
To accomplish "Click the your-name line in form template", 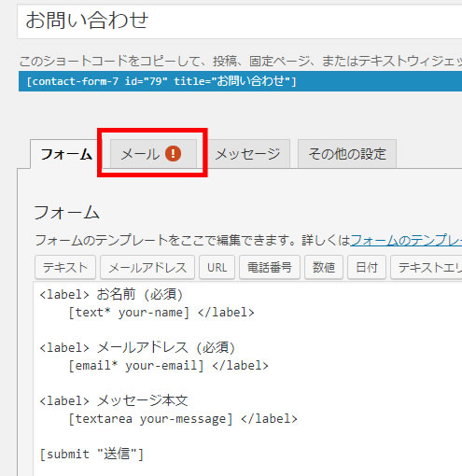I will pyautogui.click(x=161, y=313).
